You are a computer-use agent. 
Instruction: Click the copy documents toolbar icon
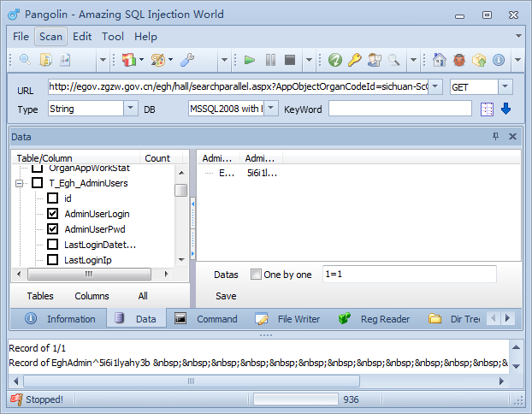(x=46, y=60)
